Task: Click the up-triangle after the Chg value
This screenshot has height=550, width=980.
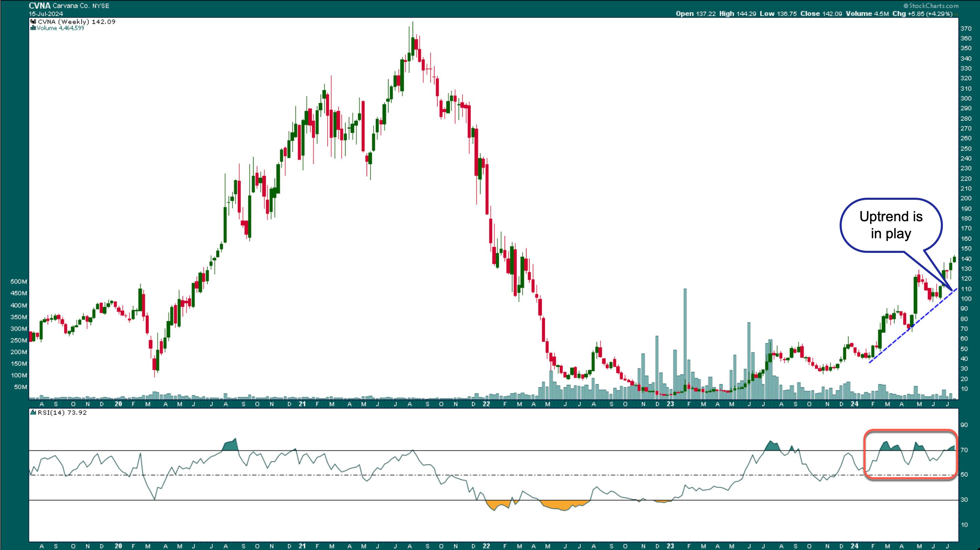Action: [956, 14]
